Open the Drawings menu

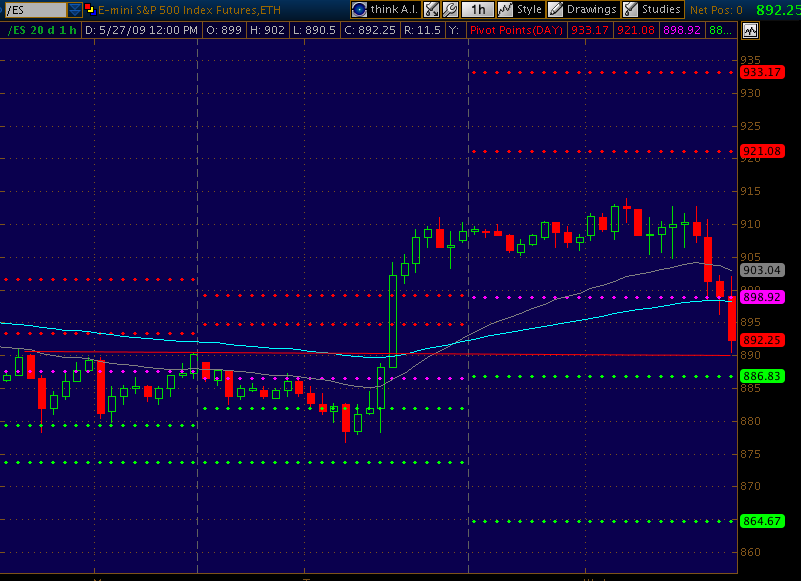tap(591, 9)
